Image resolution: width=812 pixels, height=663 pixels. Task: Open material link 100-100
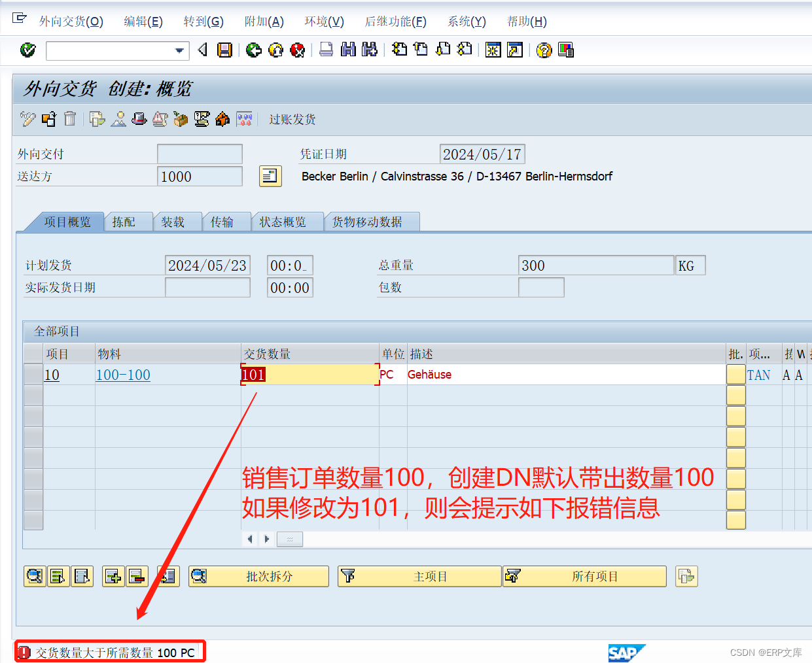pyautogui.click(x=123, y=375)
